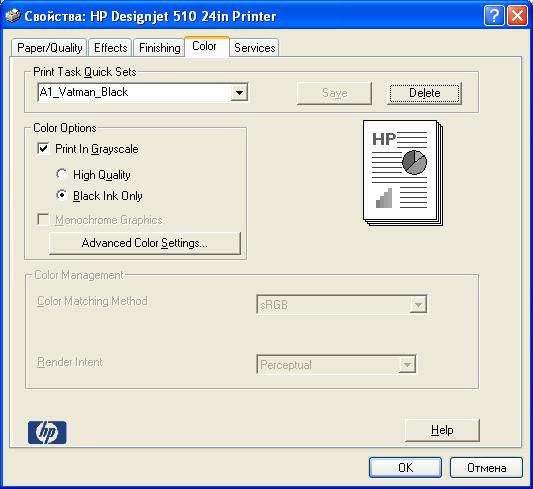Image resolution: width=533 pixels, height=489 pixels.
Task: Switch to the Paper/Quality tab
Action: pyautogui.click(x=49, y=48)
